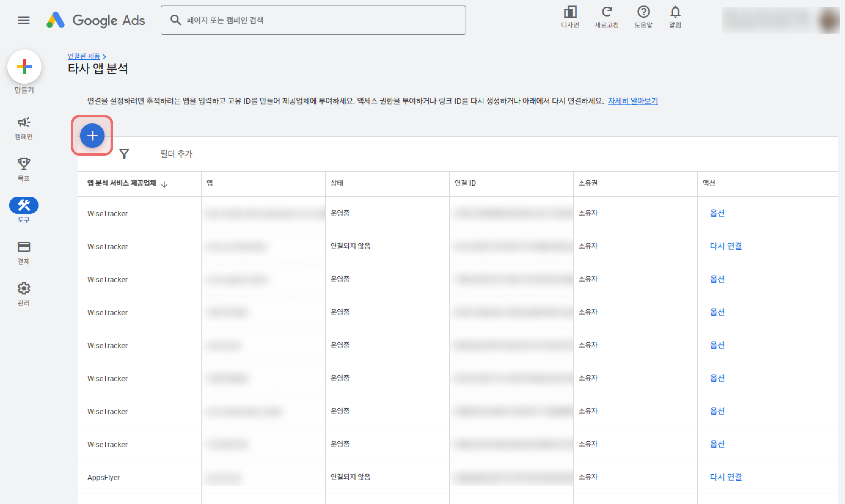
Task: Open 옵션 dropdown in last WiseTracker row
Action: tap(717, 444)
